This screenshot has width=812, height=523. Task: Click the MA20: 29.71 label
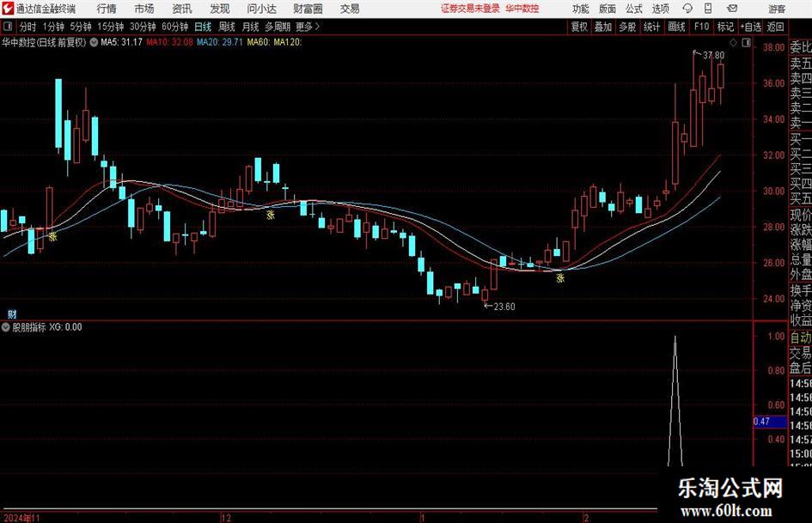tap(220, 42)
